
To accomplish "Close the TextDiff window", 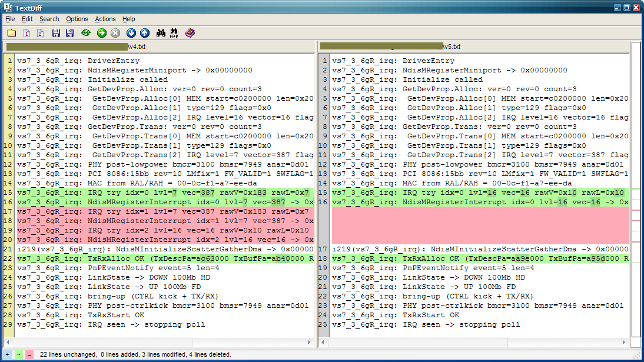I will [636, 8].
